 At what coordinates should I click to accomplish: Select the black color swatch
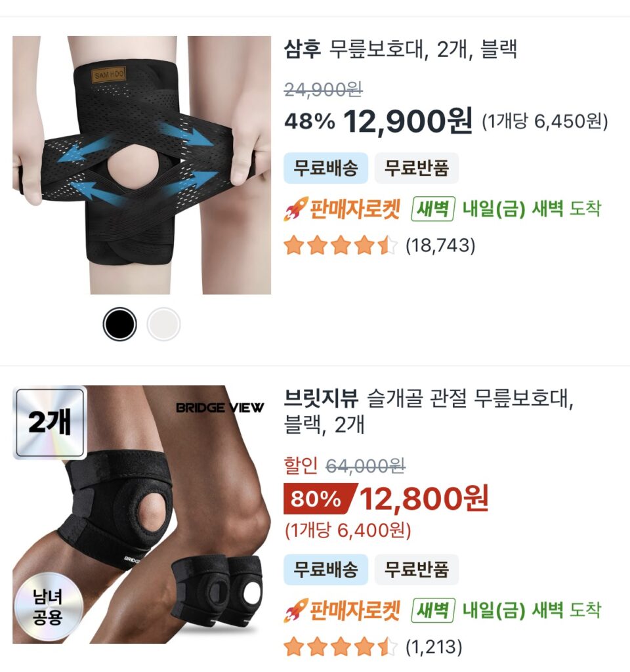coord(119,324)
